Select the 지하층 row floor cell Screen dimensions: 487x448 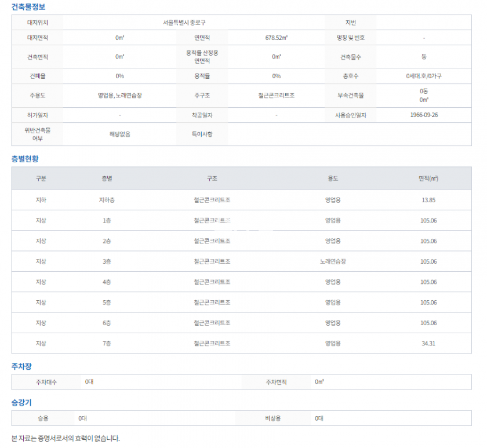pyautogui.click(x=107, y=200)
